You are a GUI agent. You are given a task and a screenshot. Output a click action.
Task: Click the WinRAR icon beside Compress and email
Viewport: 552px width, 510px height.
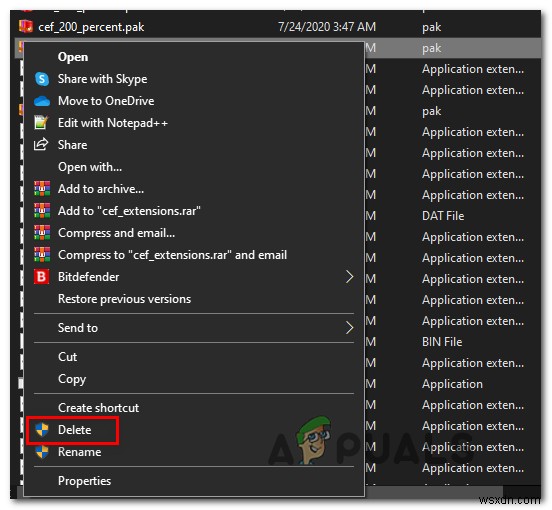42,233
